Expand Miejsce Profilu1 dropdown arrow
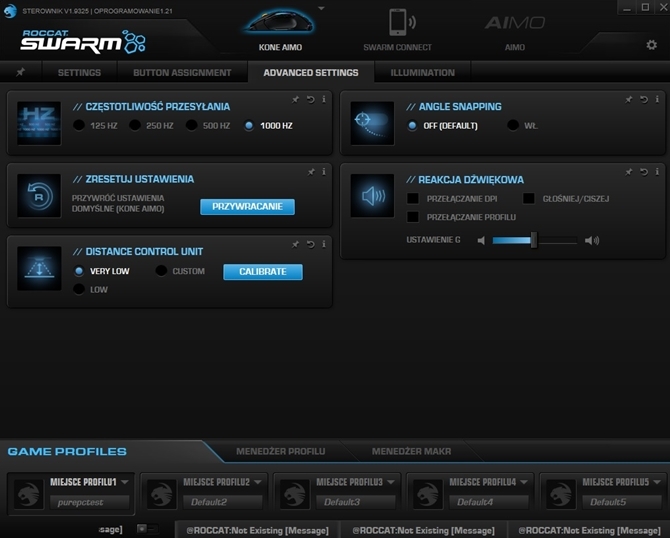Image resolution: width=670 pixels, height=538 pixels. 124,482
